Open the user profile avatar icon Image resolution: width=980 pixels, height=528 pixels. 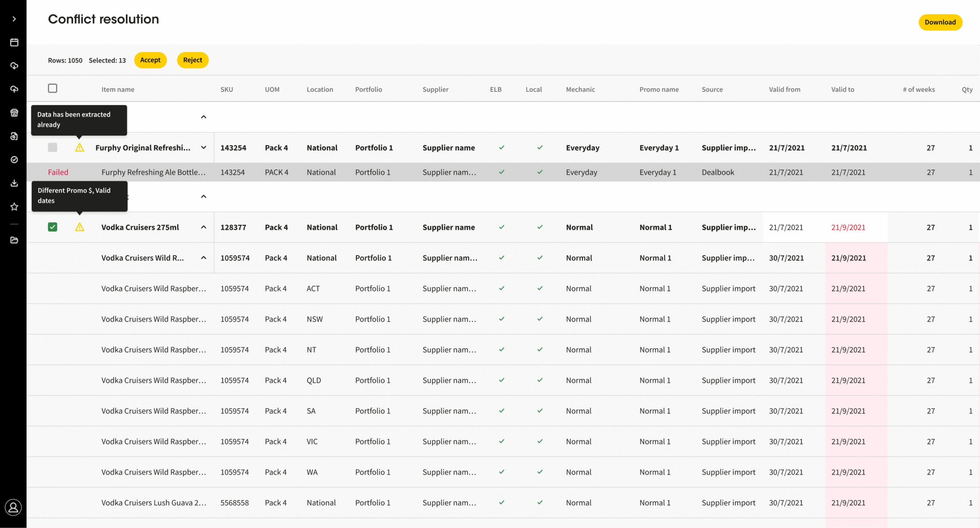click(x=13, y=507)
